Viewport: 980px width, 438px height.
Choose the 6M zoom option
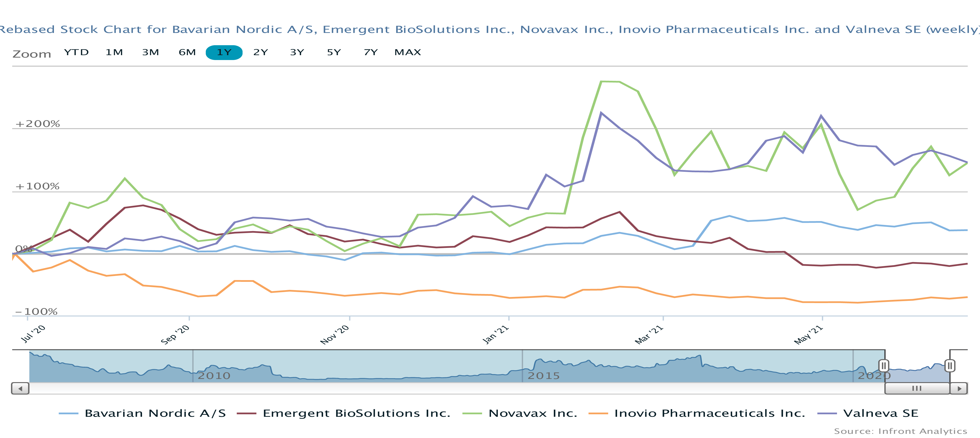(187, 52)
